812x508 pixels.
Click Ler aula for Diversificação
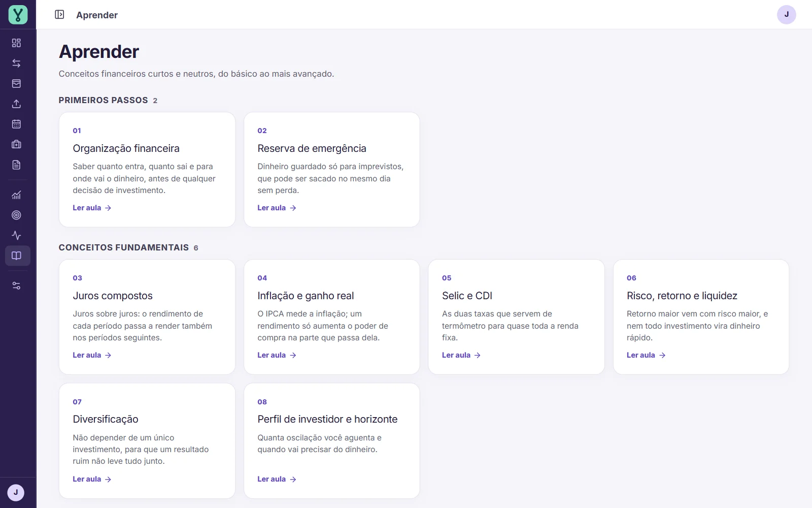click(x=92, y=479)
